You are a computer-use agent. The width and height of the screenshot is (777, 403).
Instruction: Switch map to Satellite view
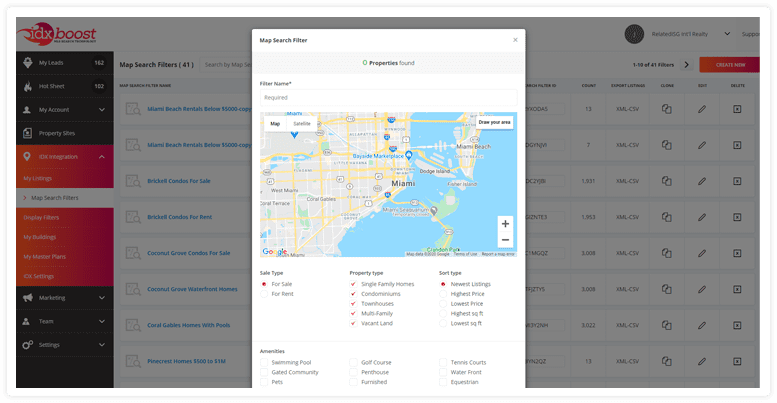(x=302, y=123)
